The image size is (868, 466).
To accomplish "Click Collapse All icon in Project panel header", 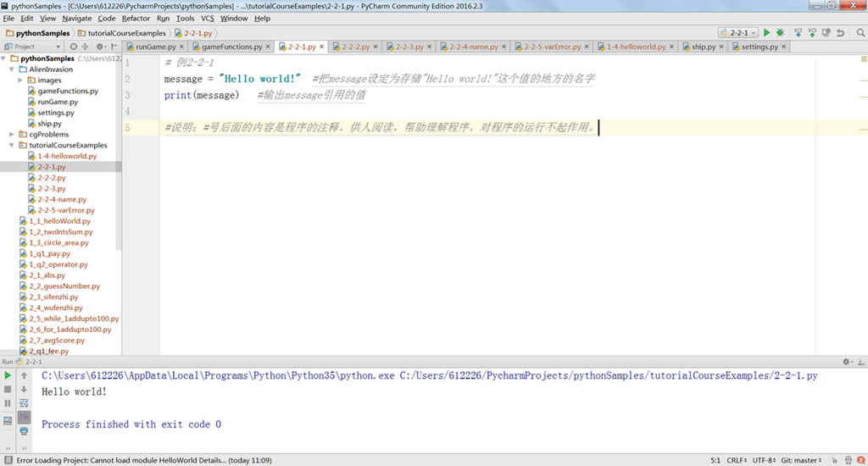I will [85, 47].
